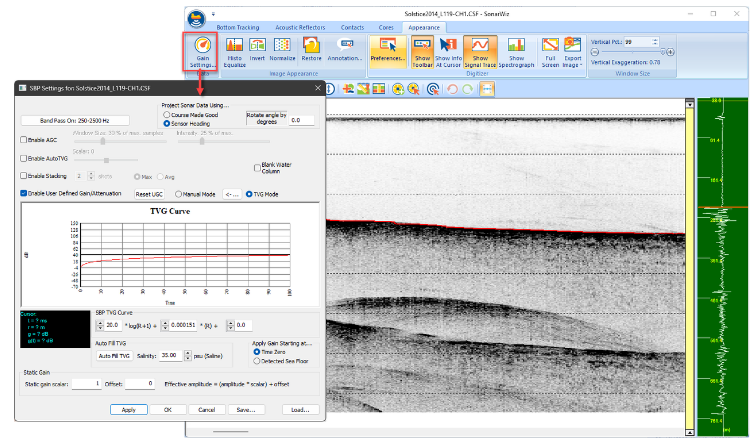Enable the AutoTVG checkbox

tap(23, 158)
